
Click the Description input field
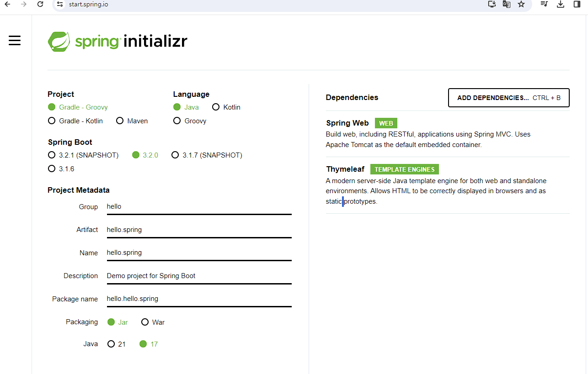[199, 276]
